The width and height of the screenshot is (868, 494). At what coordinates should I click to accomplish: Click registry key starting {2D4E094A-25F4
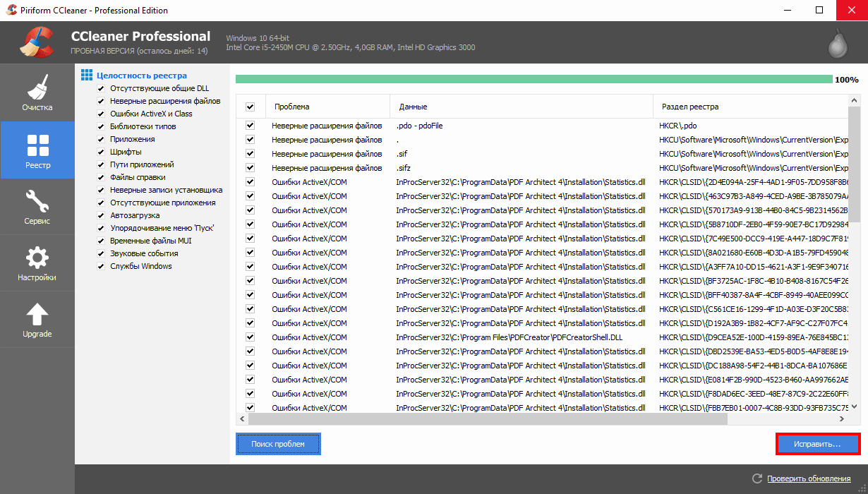[752, 182]
